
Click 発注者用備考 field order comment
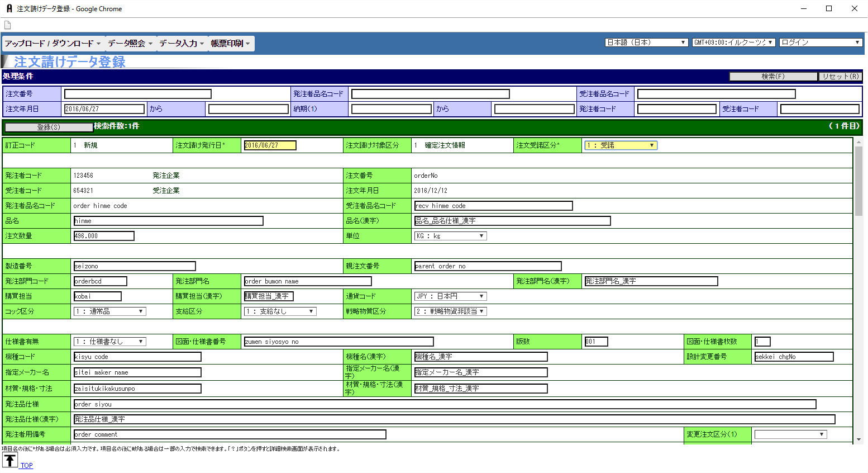[x=230, y=434]
